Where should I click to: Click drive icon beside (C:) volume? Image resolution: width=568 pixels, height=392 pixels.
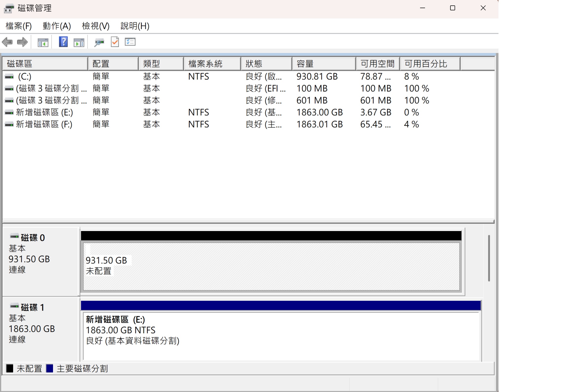click(9, 77)
